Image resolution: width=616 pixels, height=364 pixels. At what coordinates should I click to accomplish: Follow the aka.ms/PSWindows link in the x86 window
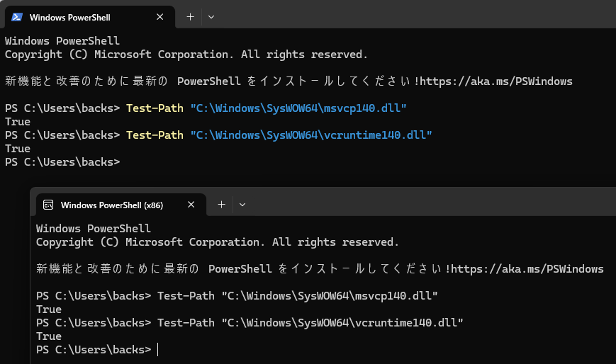click(527, 269)
